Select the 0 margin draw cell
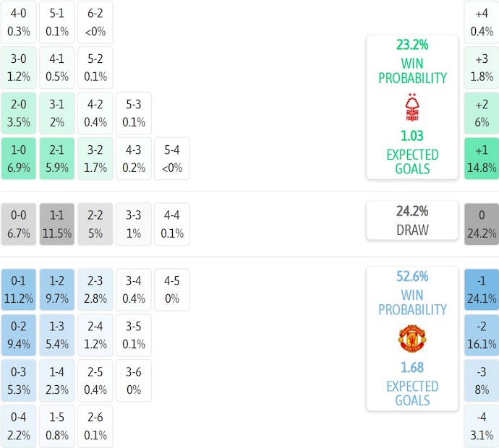Viewport: 499px width, 448px height. (x=482, y=224)
